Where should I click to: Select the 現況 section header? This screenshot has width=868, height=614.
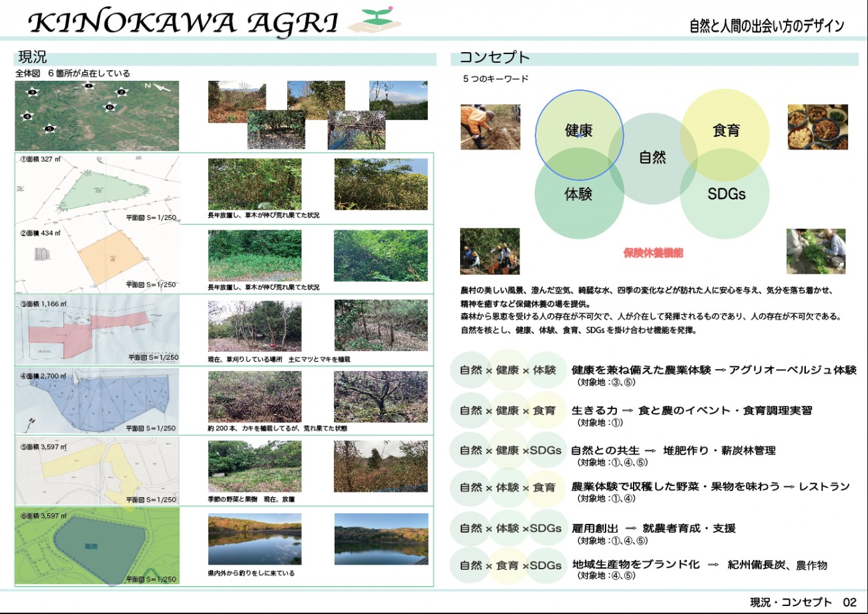tap(33, 58)
